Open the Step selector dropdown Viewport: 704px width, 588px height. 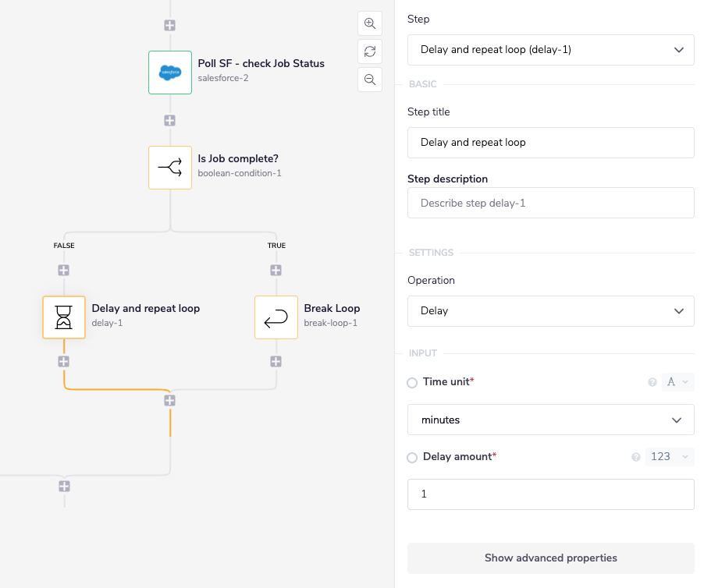[550, 49]
